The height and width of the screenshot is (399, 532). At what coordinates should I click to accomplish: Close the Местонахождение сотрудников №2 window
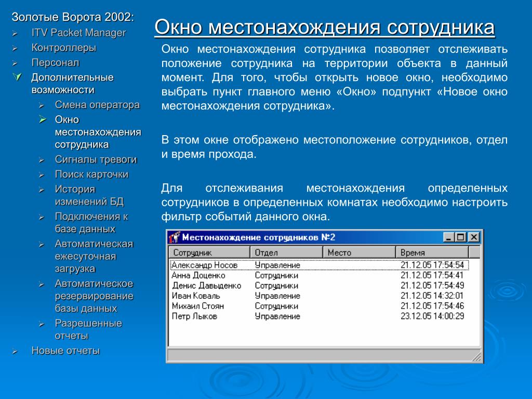coord(474,237)
